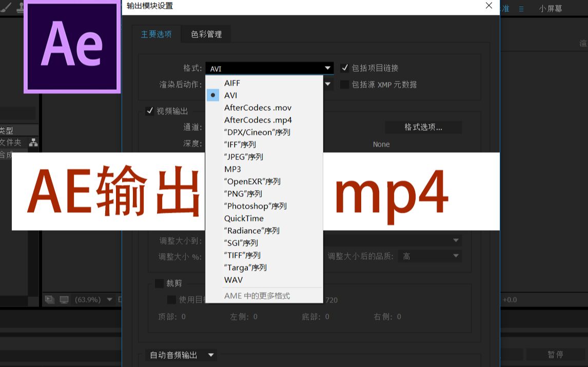Pick the "DPX/Cineon" sequence format
The width and height of the screenshot is (588, 367).
264,133
